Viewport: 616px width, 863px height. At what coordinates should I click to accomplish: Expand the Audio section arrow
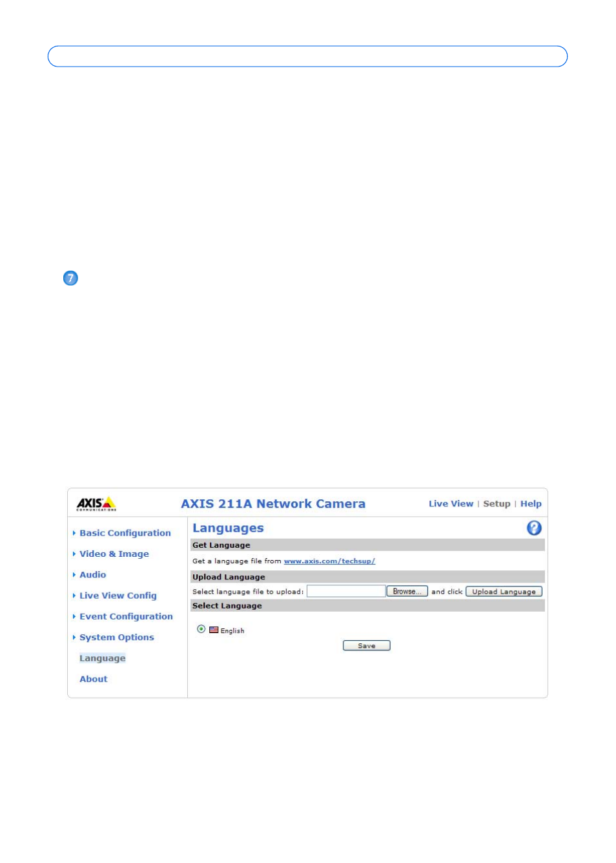coord(74,574)
